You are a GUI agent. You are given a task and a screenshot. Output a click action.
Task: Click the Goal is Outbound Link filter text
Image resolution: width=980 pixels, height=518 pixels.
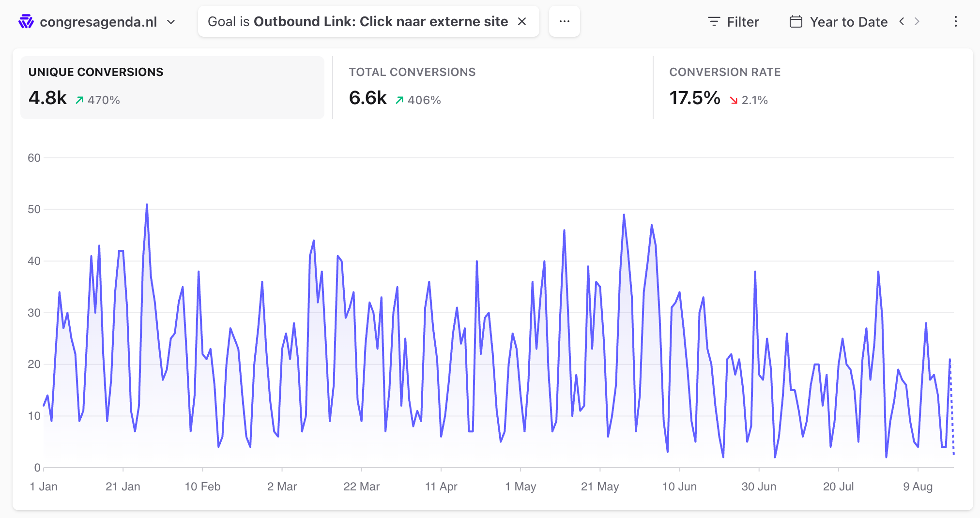point(358,21)
